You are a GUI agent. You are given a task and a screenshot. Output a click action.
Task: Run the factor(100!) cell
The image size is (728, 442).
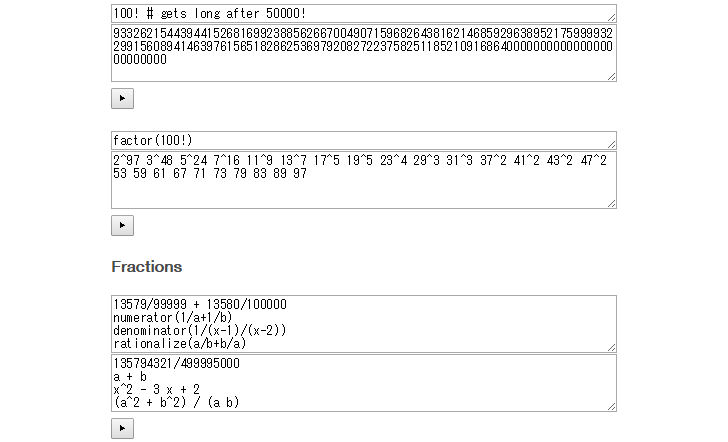[123, 226]
